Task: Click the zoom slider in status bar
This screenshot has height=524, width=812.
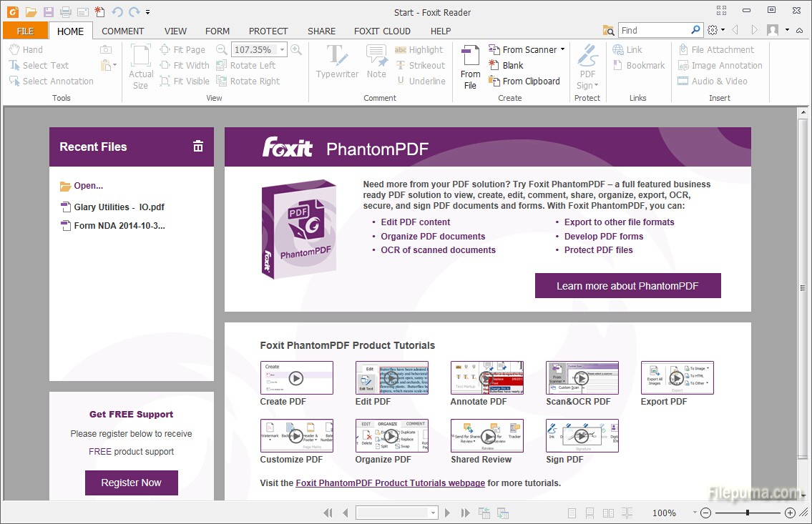Action: [747, 513]
